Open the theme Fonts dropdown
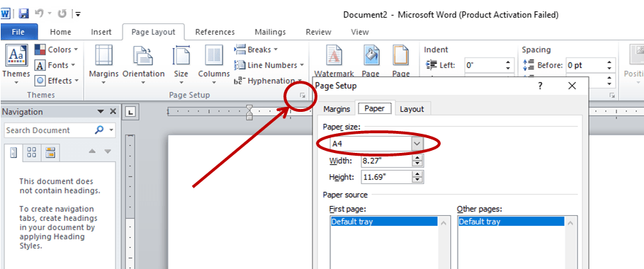The height and width of the screenshot is (269, 644). click(55, 65)
